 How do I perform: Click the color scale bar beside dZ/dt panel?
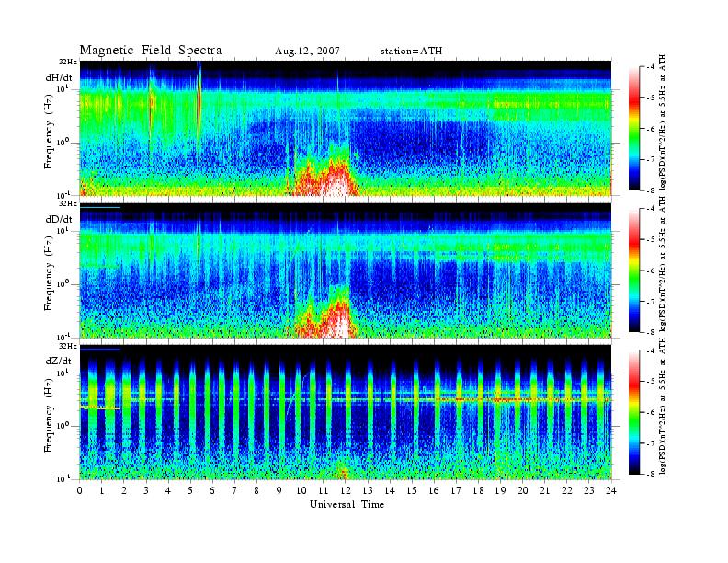634,412
